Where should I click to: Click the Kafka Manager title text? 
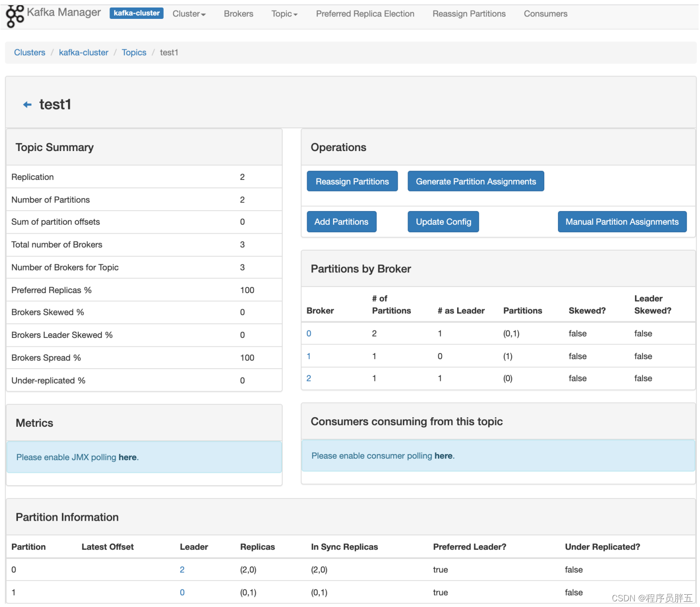[x=64, y=12]
